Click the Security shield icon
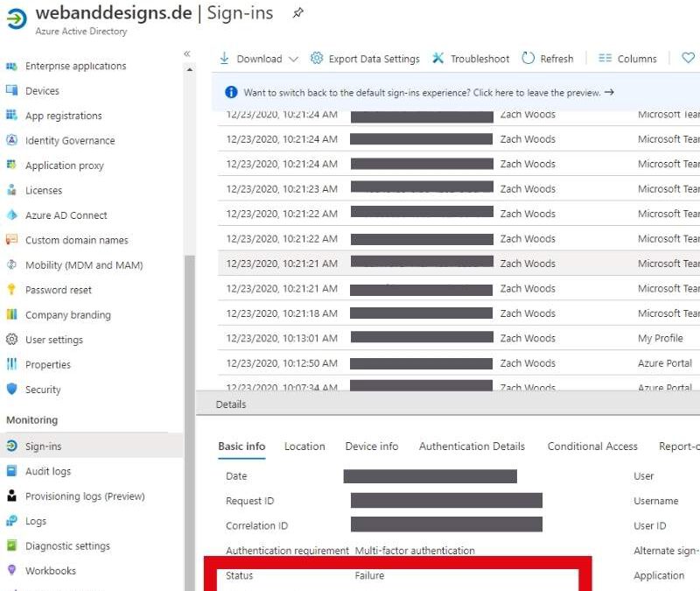 point(11,389)
